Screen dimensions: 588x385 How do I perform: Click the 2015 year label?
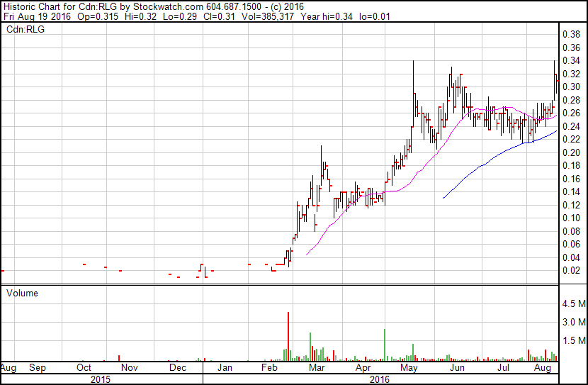pyautogui.click(x=101, y=379)
